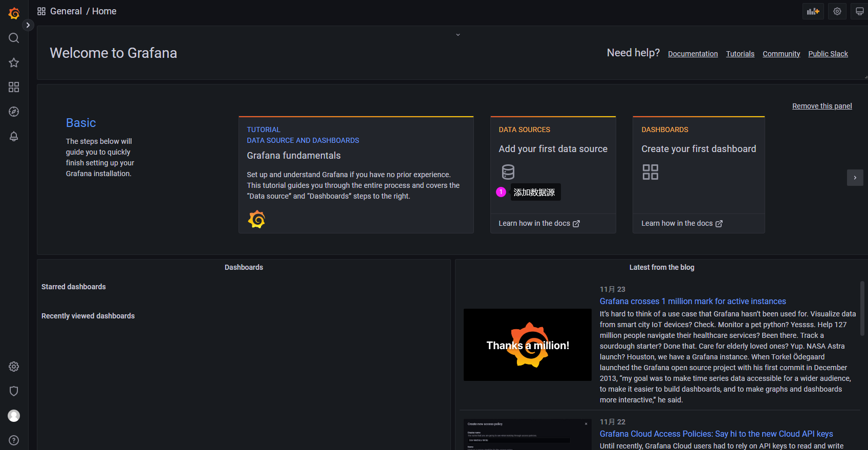Expand the sidebar navigation menu

point(28,25)
